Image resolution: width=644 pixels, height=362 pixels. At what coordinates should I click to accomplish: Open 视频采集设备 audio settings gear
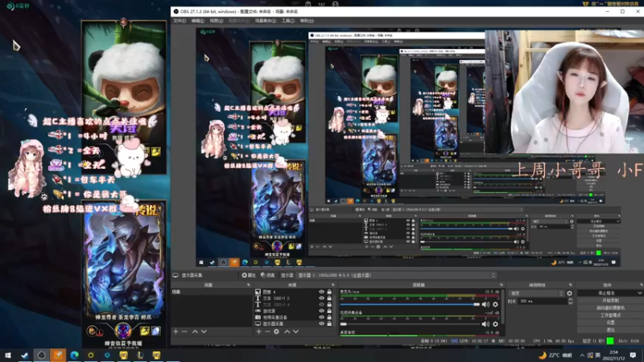pos(495,324)
